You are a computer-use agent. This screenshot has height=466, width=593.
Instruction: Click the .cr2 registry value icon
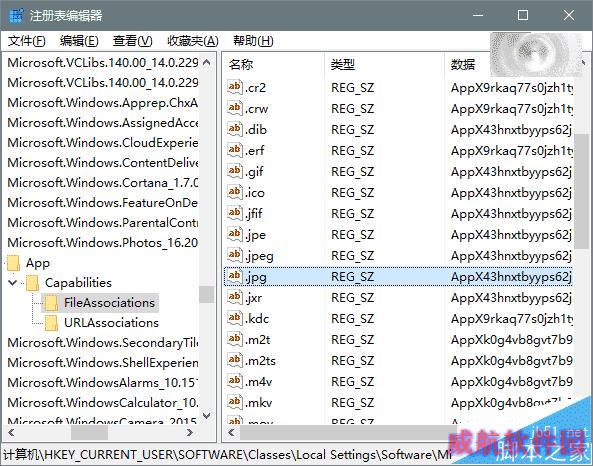(x=234, y=87)
